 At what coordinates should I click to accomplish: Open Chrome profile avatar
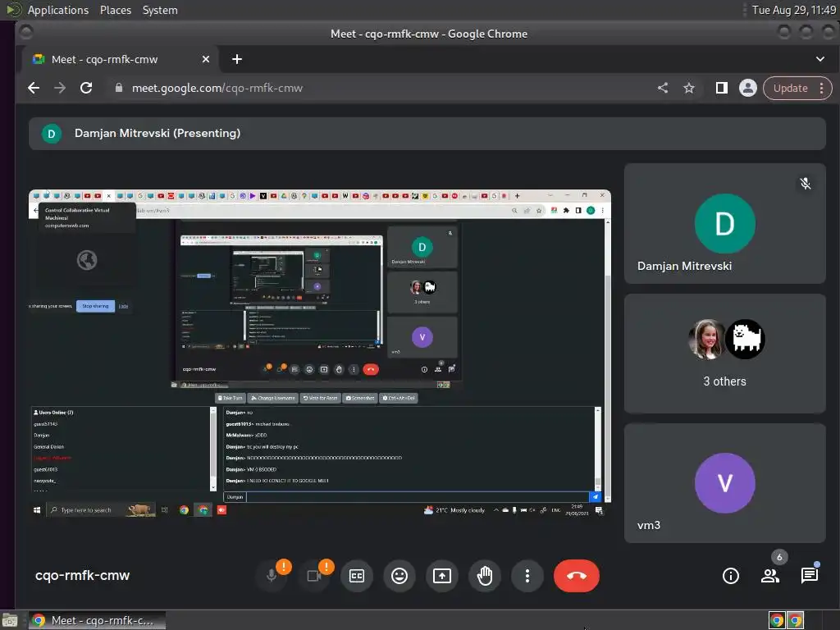coord(748,88)
